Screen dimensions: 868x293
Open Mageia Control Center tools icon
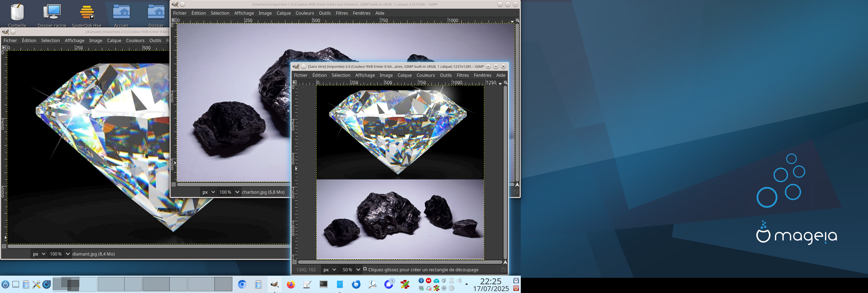tap(36, 285)
